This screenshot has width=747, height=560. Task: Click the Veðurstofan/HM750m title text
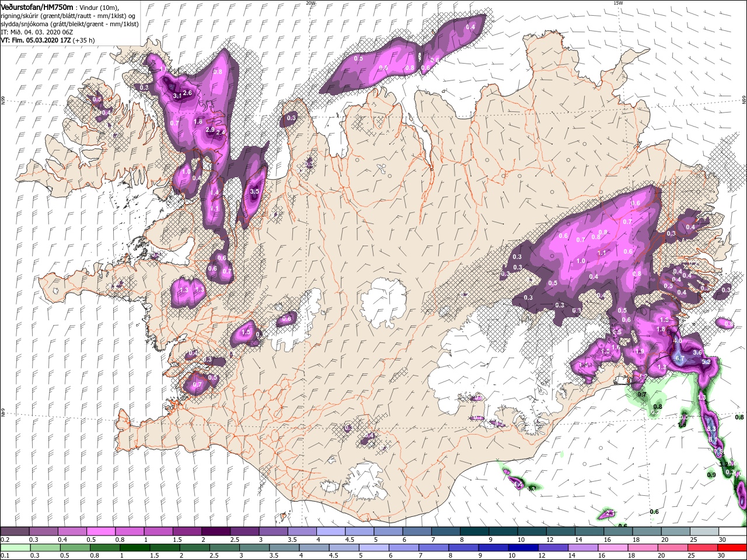pyautogui.click(x=37, y=6)
